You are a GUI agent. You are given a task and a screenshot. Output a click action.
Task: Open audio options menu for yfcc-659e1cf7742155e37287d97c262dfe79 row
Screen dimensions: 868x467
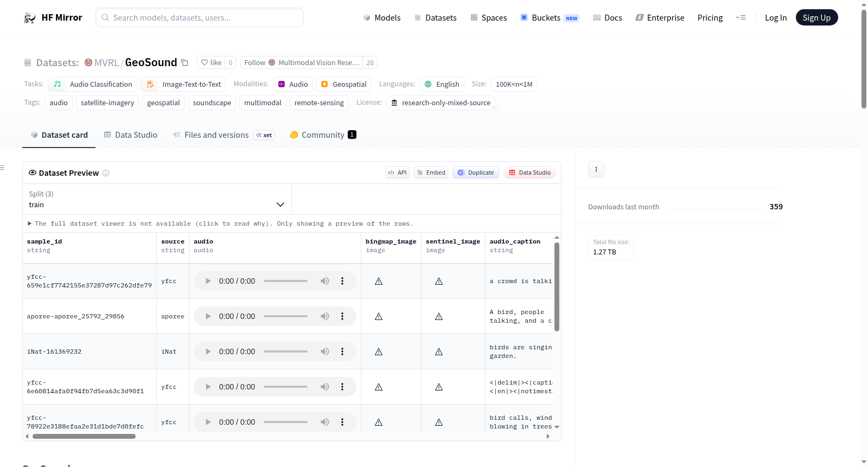point(342,281)
